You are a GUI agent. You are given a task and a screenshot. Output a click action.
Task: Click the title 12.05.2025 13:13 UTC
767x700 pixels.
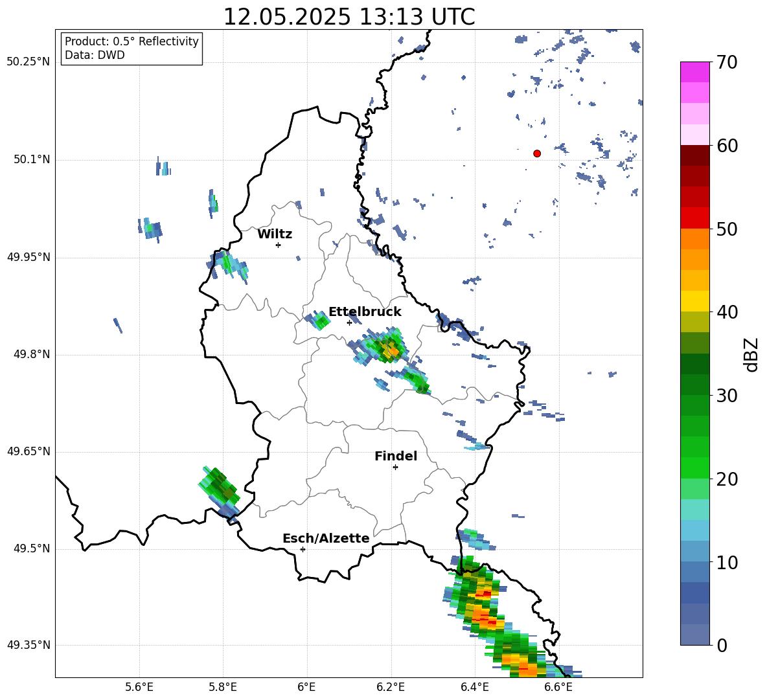349,17
